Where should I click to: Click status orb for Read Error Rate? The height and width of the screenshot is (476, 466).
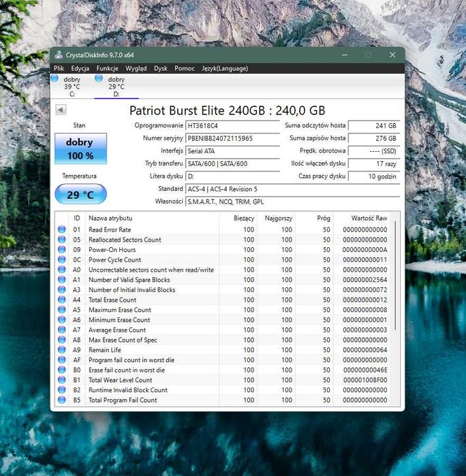tap(62, 229)
